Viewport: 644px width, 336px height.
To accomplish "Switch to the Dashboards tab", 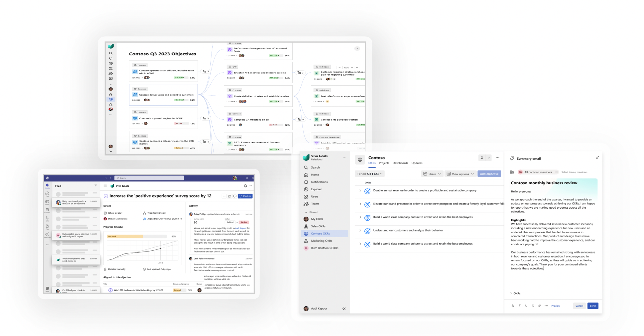I will click(400, 163).
